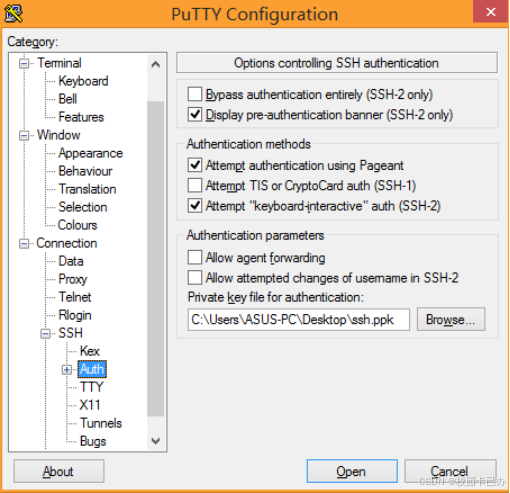This screenshot has height=493, width=510.
Task: Collapse the SSH tree node
Action: (46, 333)
